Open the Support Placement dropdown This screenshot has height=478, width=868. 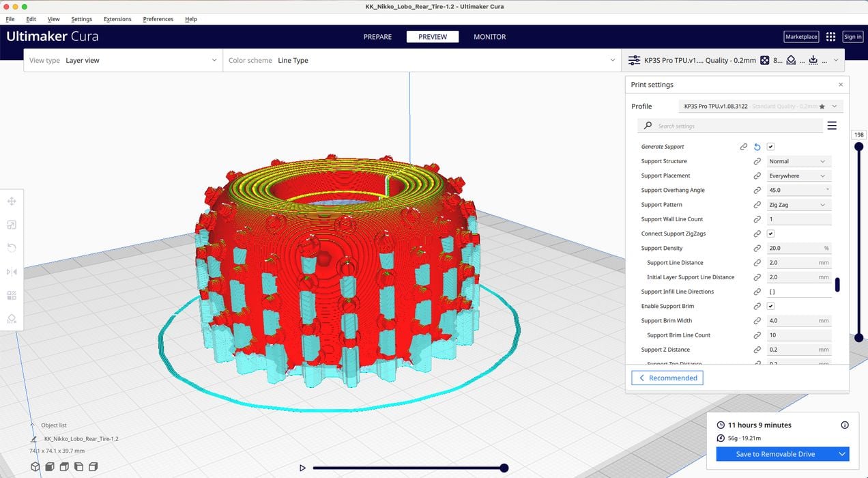797,175
